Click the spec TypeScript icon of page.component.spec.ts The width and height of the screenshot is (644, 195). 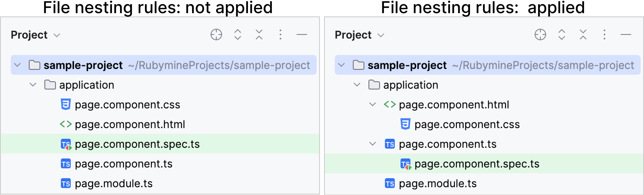click(66, 144)
